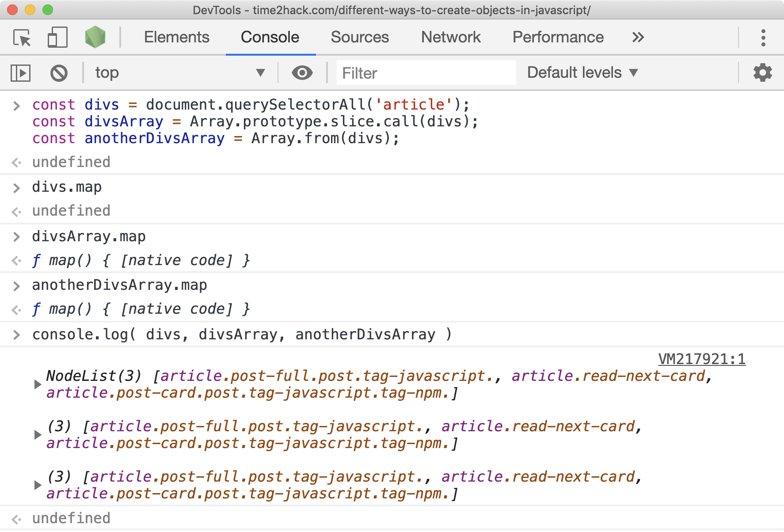The height and width of the screenshot is (532, 784).
Task: Go to the Network tab
Action: 451,37
